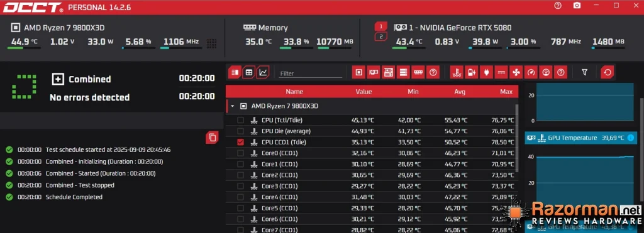Click the 78,50 °C max value cell

(502, 142)
